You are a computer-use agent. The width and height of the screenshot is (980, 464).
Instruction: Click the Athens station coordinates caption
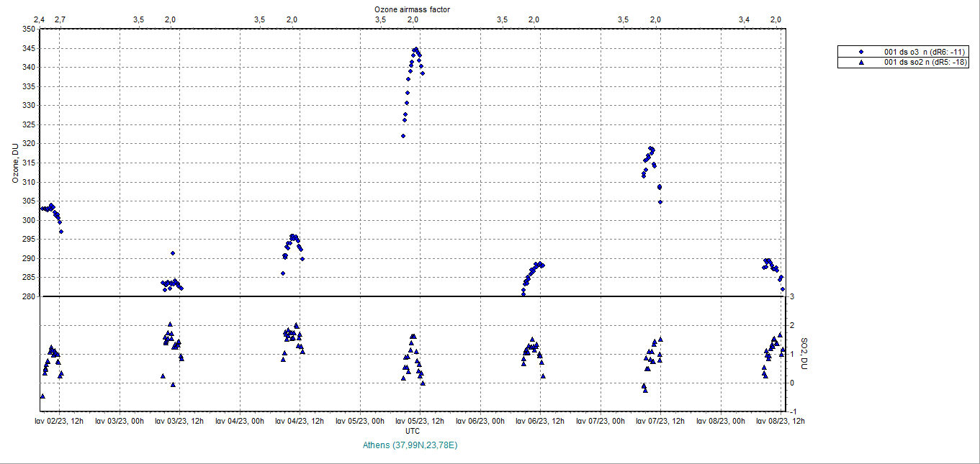coord(410,445)
